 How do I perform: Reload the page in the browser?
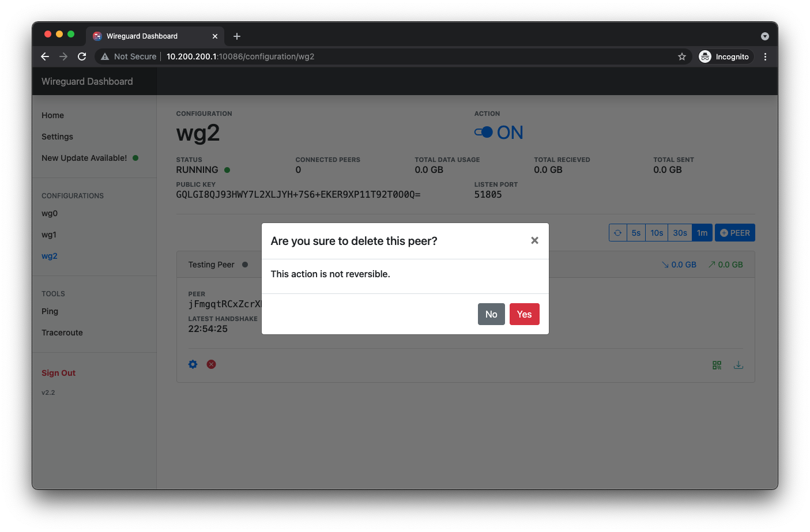[x=82, y=56]
